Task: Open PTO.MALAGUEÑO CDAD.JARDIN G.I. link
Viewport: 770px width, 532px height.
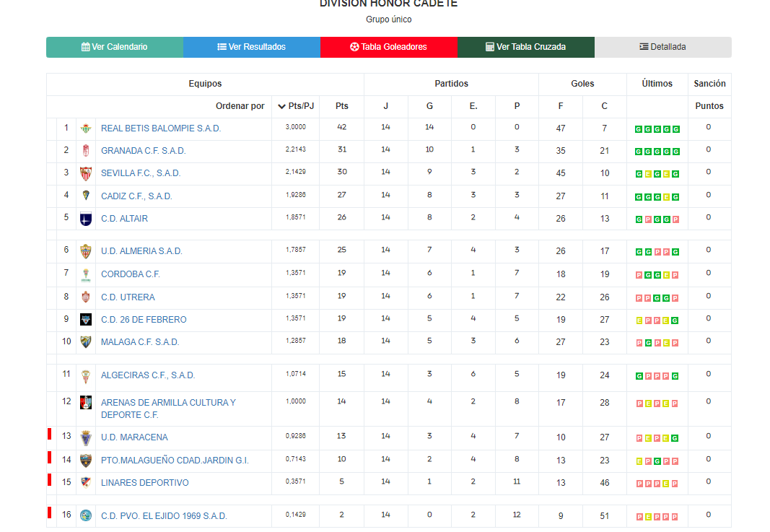Action: point(175,461)
